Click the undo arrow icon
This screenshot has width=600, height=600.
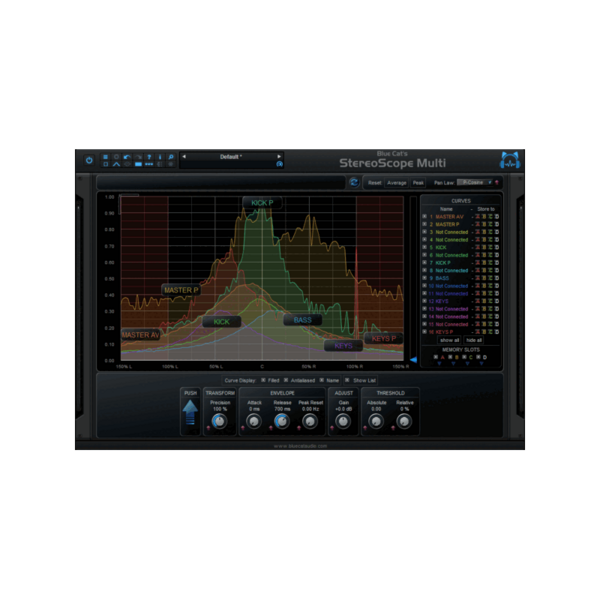coord(127,157)
